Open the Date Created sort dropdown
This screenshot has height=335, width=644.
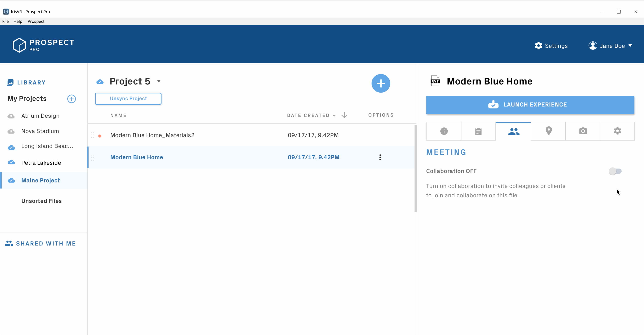point(334,115)
